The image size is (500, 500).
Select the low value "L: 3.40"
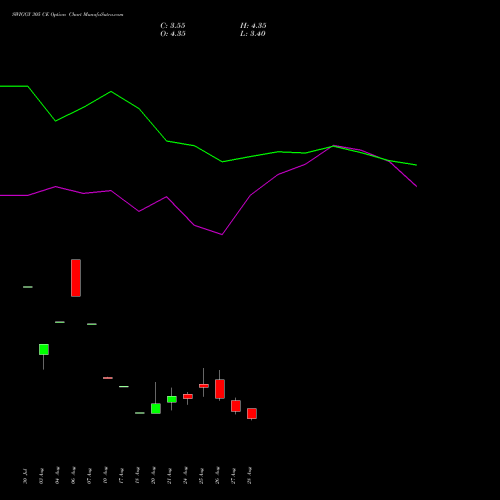click(x=253, y=34)
